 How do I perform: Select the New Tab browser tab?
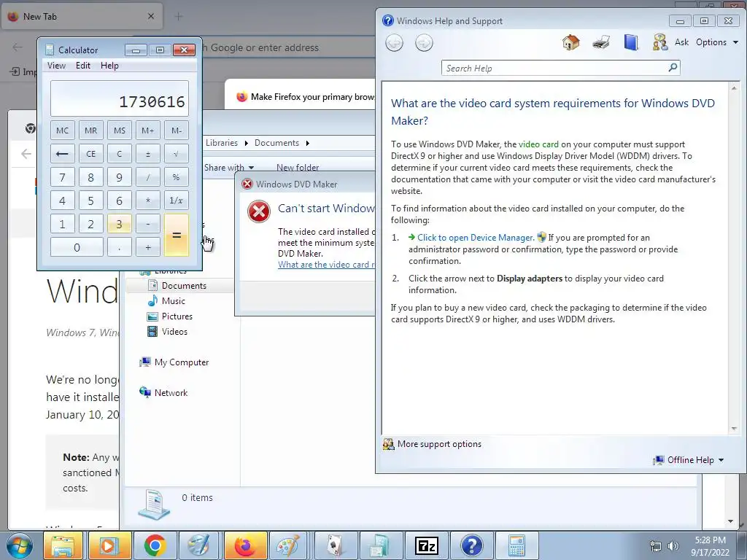(x=82, y=17)
